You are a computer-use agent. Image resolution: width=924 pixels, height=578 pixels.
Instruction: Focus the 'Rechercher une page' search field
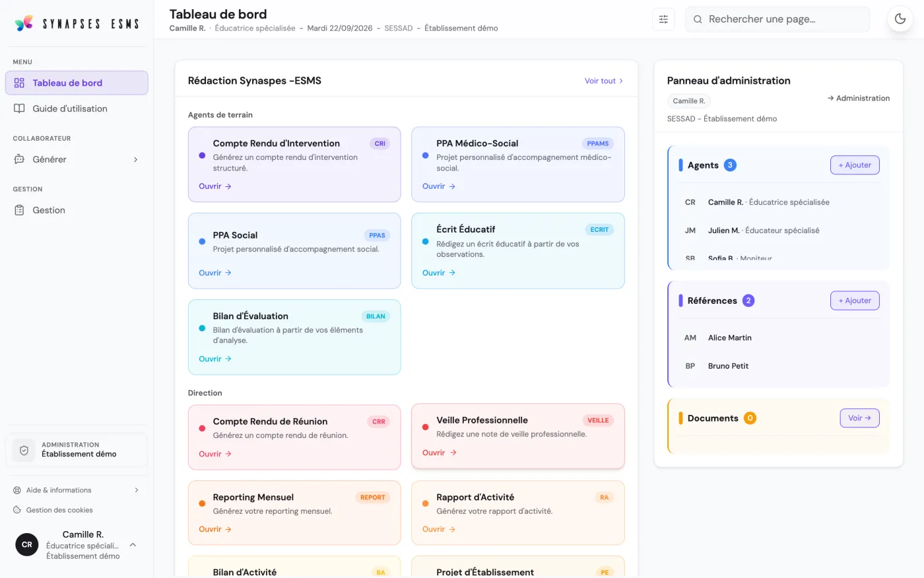pos(777,19)
